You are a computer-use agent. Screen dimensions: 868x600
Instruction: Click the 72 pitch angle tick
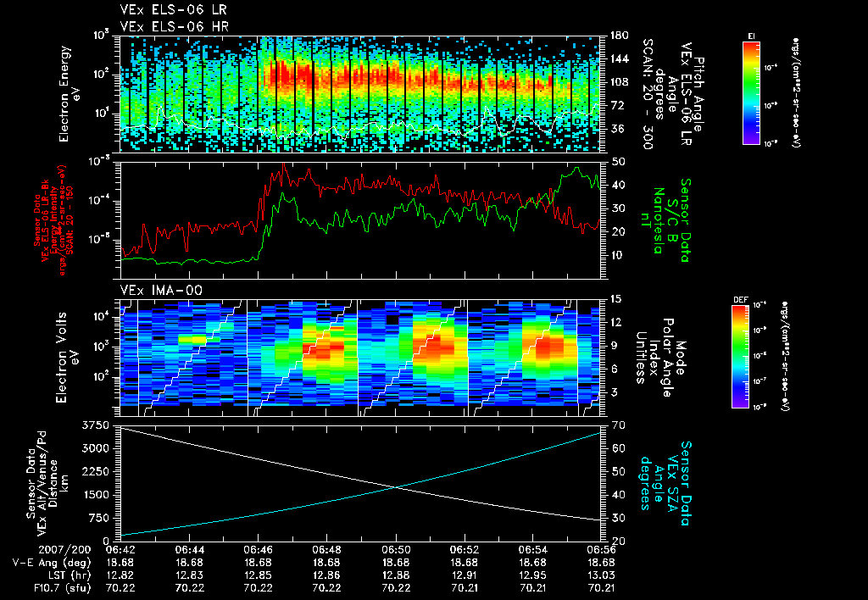[617, 105]
